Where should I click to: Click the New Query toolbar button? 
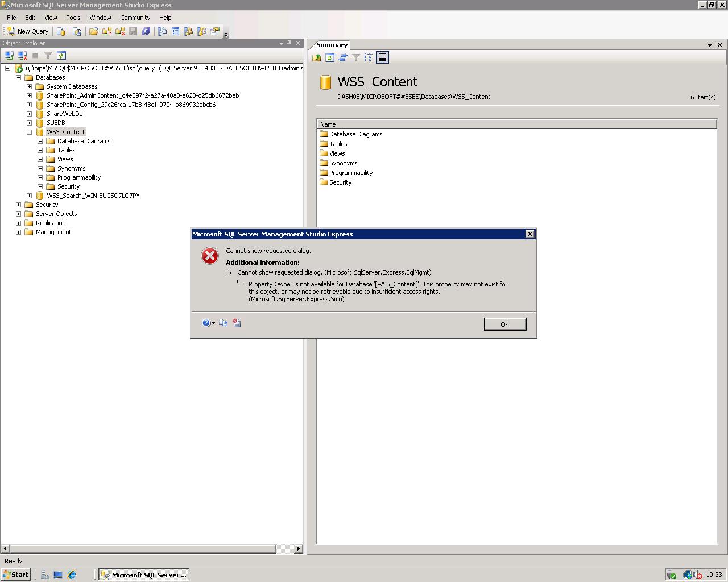pyautogui.click(x=27, y=31)
